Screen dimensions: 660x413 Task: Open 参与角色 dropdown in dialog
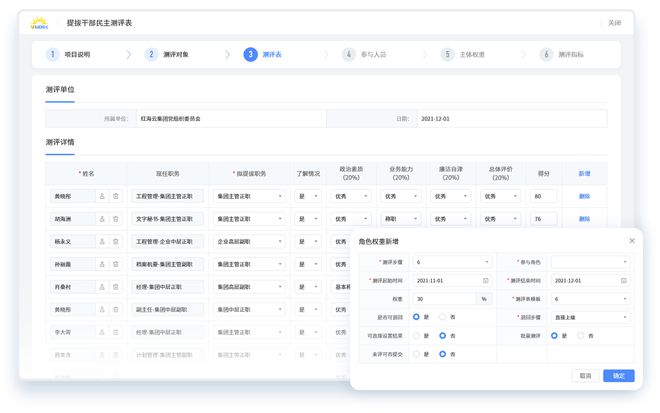591,262
